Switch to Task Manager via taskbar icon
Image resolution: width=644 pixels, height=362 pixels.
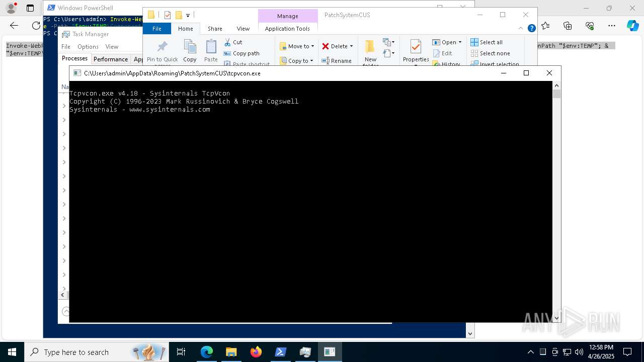[305, 352]
